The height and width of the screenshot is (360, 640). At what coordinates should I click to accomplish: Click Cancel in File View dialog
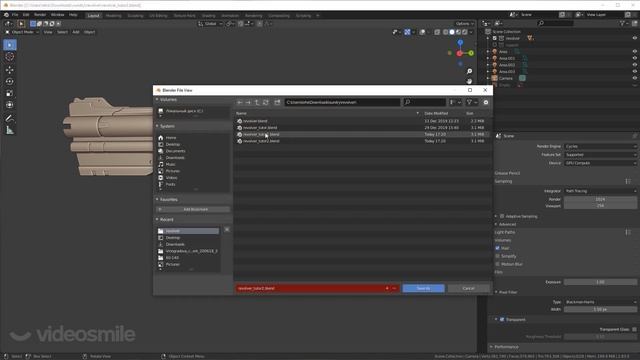[x=468, y=289]
